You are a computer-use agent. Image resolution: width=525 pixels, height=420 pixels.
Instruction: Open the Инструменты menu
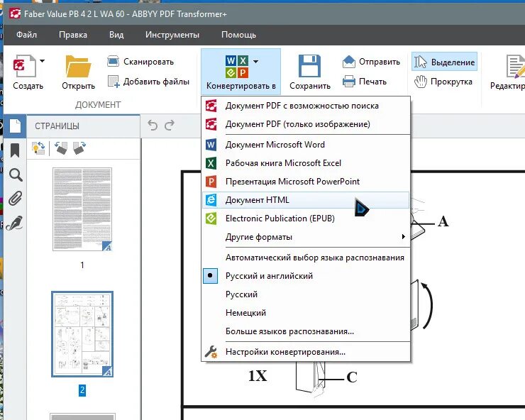(172, 35)
